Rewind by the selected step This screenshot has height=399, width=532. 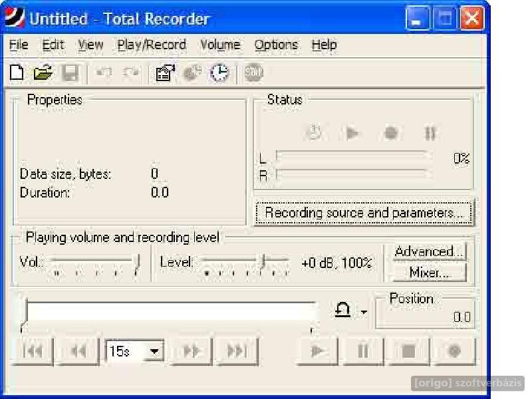pyautogui.click(x=78, y=351)
